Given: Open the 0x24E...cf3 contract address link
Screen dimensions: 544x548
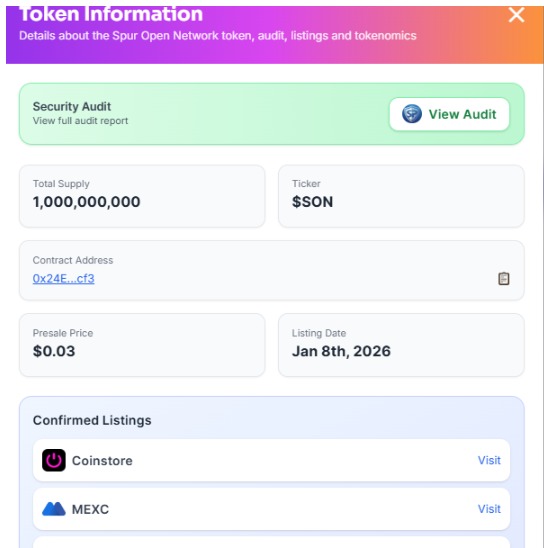Looking at the screenshot, I should coord(64,279).
